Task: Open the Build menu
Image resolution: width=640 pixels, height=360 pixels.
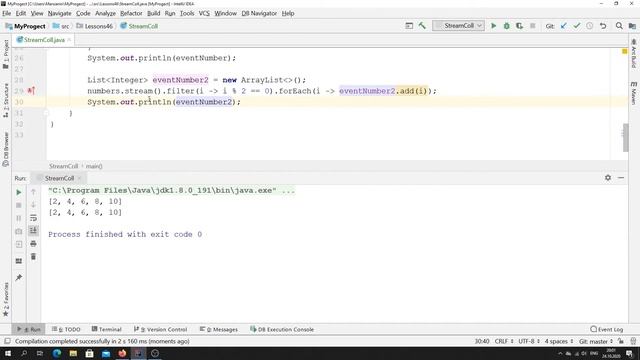Action: tap(153, 13)
